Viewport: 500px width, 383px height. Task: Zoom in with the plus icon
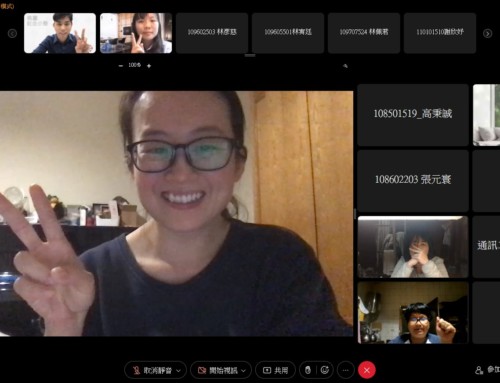tap(149, 66)
